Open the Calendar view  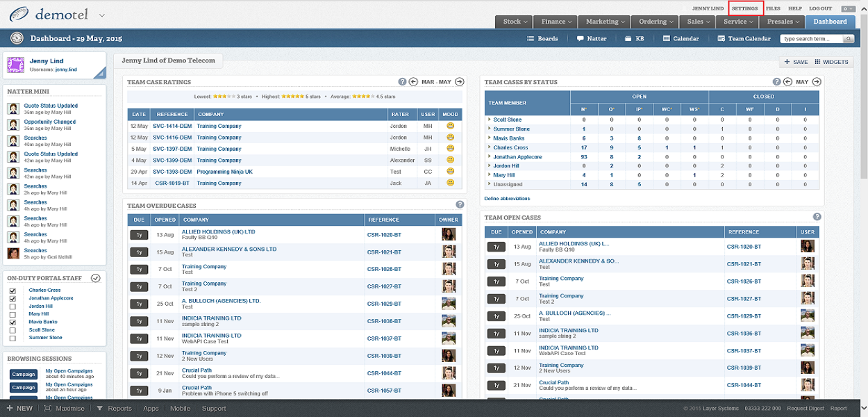pyautogui.click(x=681, y=39)
